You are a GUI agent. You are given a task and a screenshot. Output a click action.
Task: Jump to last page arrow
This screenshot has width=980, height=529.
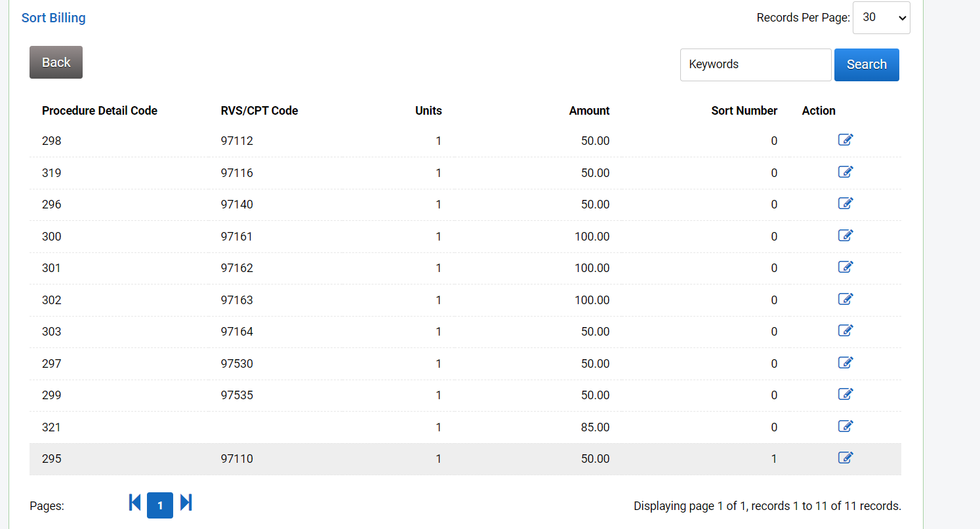(186, 503)
